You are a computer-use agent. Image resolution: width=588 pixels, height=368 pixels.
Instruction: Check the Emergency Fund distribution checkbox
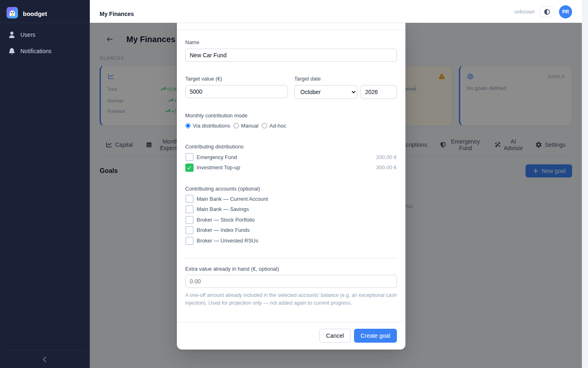[189, 157]
